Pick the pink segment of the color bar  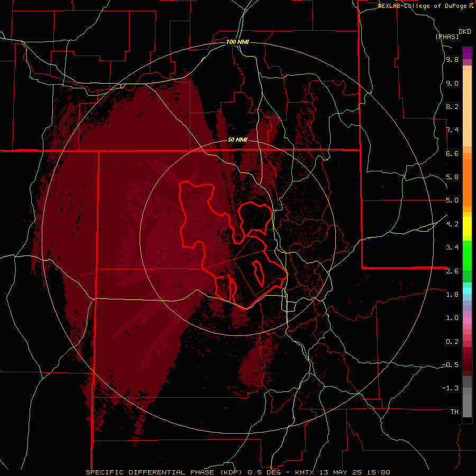click(467, 321)
